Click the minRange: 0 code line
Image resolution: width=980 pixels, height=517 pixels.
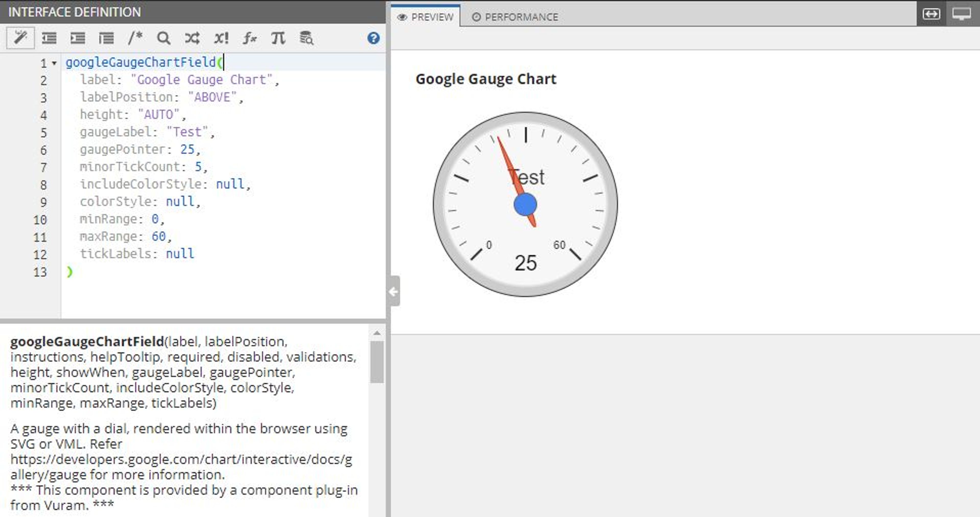[x=122, y=219]
